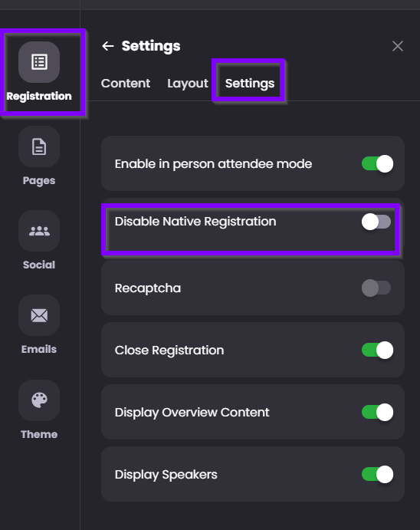
Task: Open the Theme palette icon
Action: tap(39, 400)
